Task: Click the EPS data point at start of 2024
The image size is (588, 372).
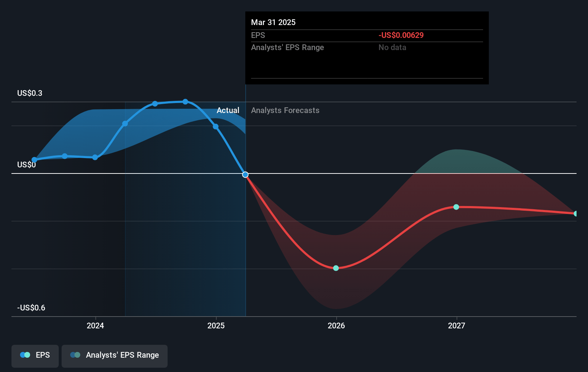Action: [x=95, y=157]
